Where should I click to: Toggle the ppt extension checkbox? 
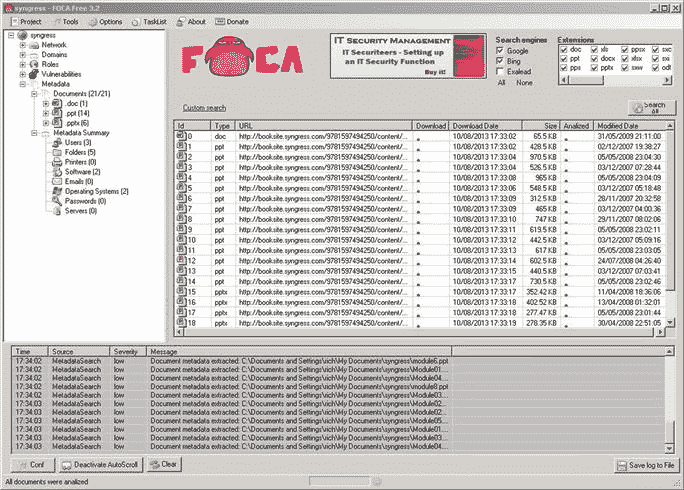(x=564, y=58)
